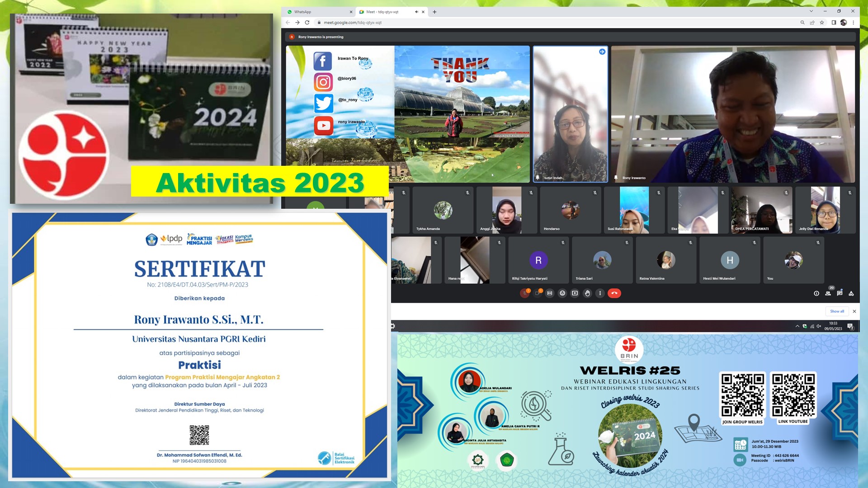This screenshot has height=488, width=868.
Task: Expand Chrome tab search chevron
Action: pyautogui.click(x=811, y=11)
